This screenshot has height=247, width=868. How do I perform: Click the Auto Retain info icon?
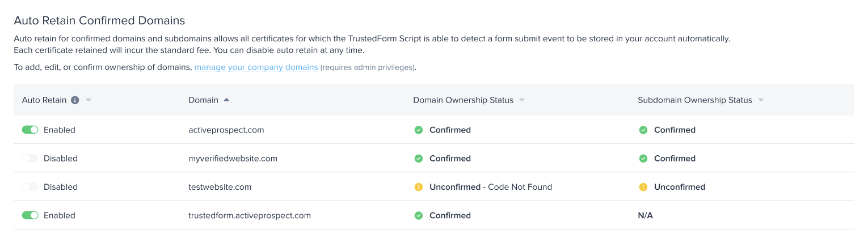tap(75, 100)
